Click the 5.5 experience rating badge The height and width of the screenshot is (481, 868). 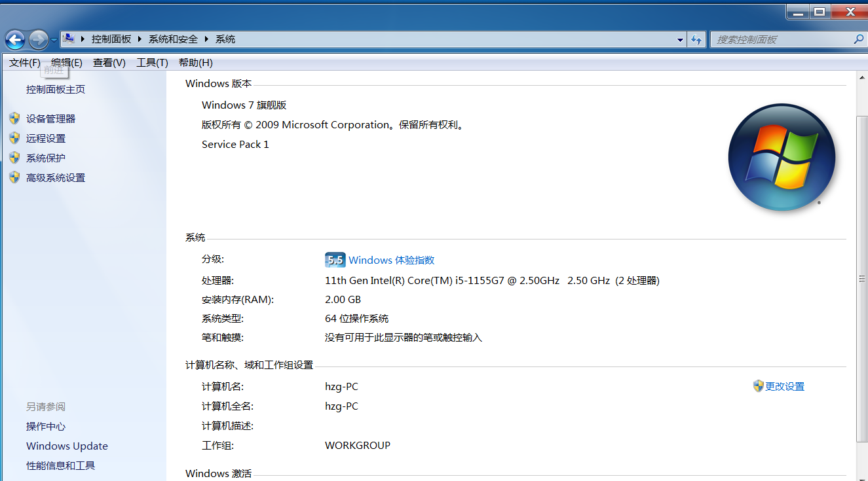[335, 260]
